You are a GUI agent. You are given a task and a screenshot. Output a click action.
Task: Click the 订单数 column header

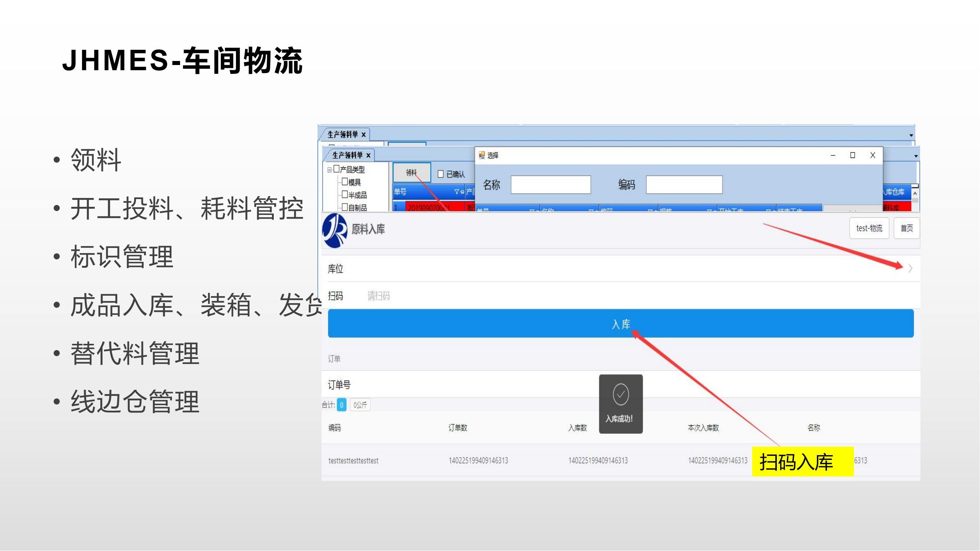point(457,428)
